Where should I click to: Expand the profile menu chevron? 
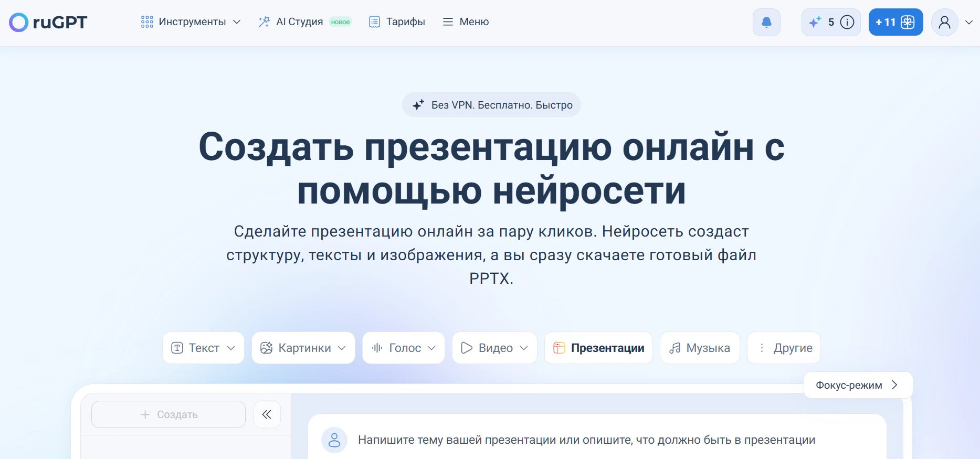[969, 22]
